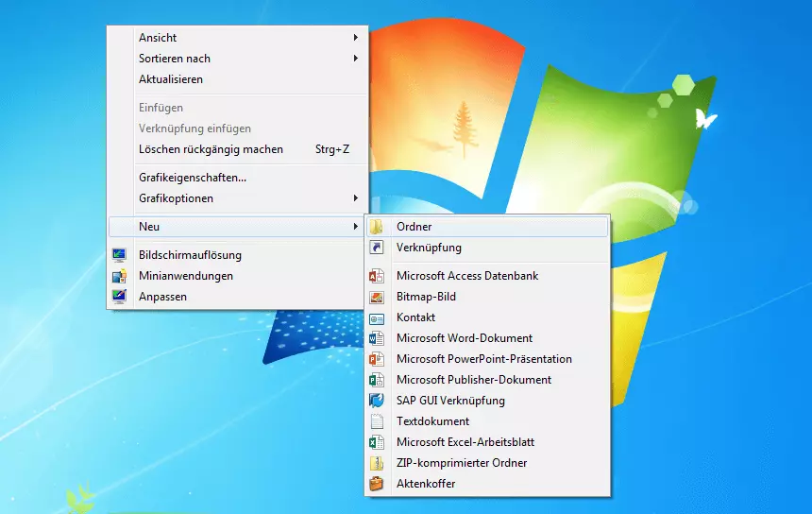Choose Aktualisieren to refresh the desktop
The image size is (812, 514).
[237, 78]
